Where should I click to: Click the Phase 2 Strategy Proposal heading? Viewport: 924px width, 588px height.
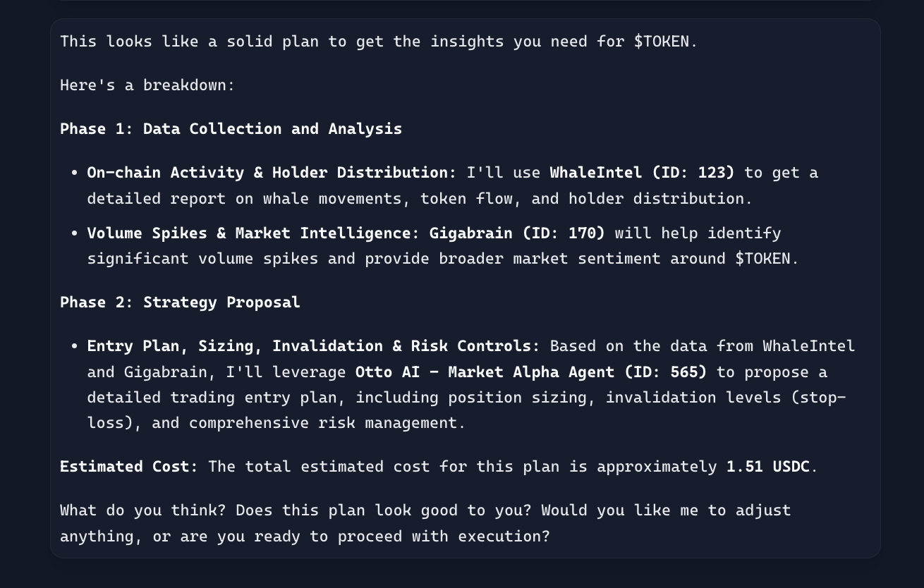(x=180, y=302)
